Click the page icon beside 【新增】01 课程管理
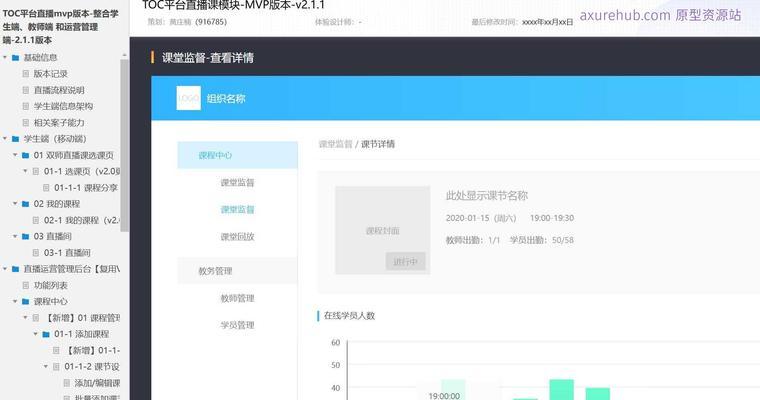The height and width of the screenshot is (400, 760). pos(36,318)
